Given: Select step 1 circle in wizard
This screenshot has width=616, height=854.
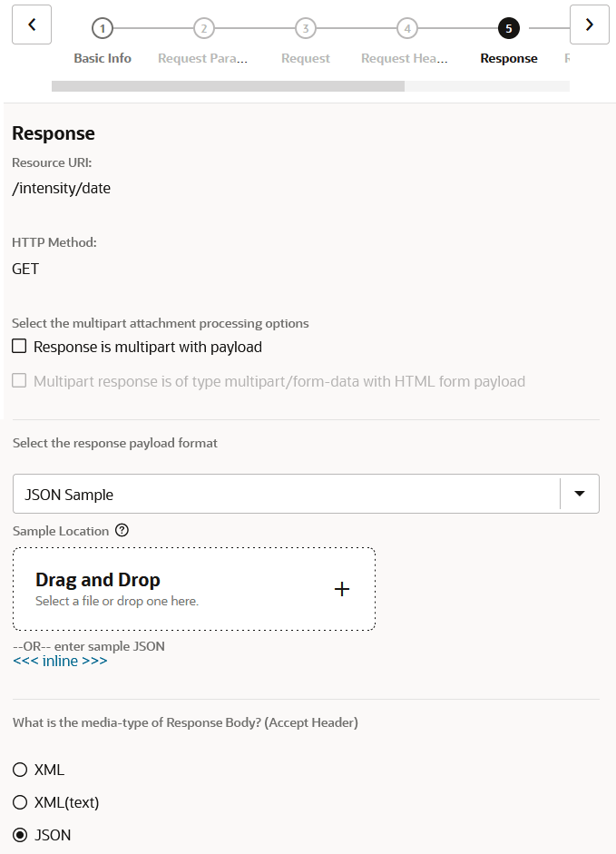Looking at the screenshot, I should (x=103, y=28).
